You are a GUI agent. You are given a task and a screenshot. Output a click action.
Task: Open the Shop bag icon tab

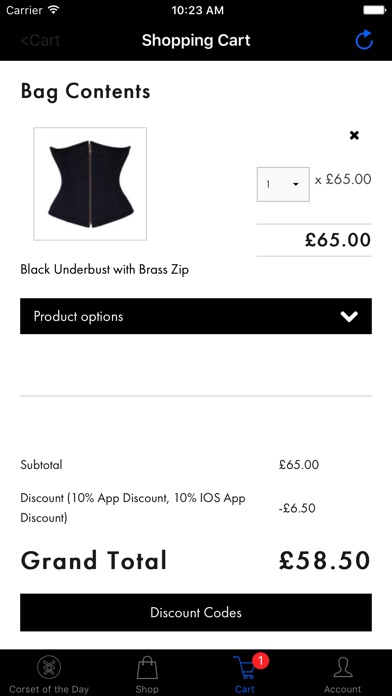click(147, 668)
